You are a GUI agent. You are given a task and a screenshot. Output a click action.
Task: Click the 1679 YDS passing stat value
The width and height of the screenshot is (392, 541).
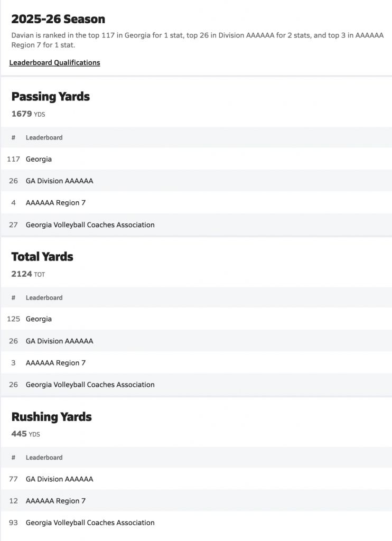[28, 114]
